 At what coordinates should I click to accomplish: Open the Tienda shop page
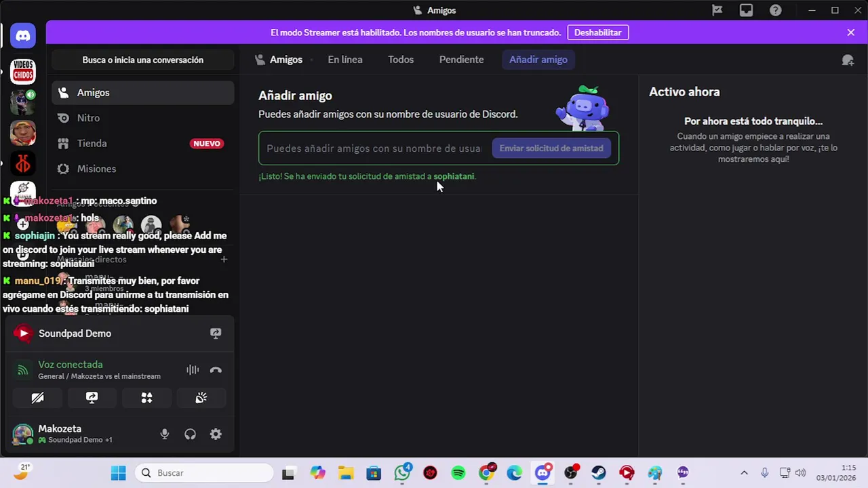tap(142, 144)
